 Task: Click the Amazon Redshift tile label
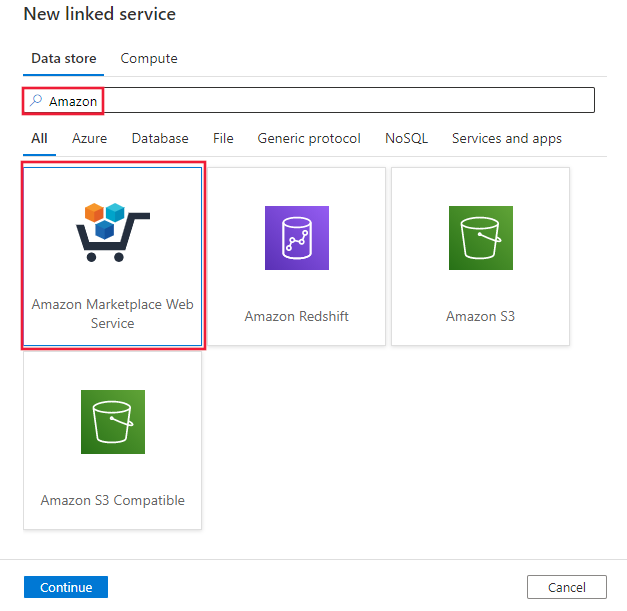point(297,316)
